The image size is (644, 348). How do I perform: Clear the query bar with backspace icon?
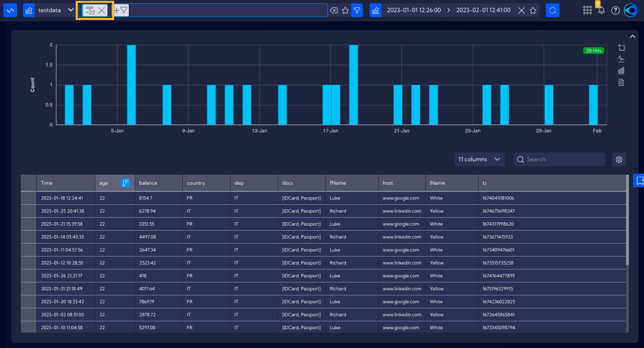tap(334, 10)
